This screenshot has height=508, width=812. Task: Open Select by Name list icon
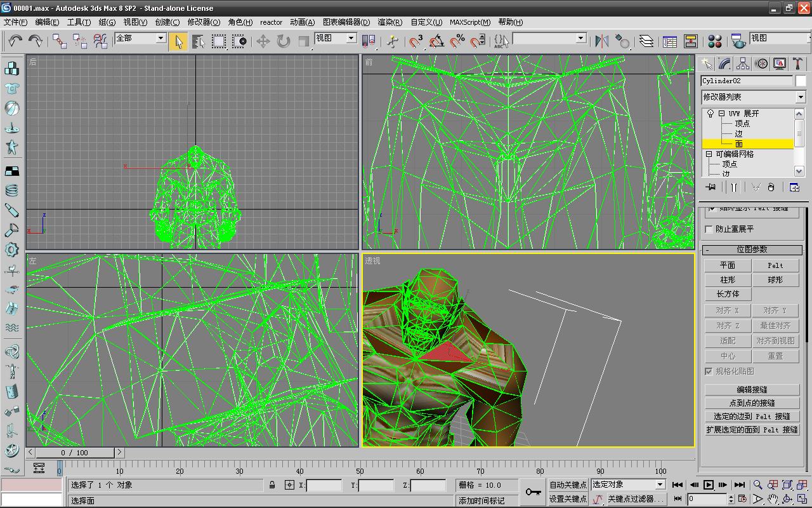pyautogui.click(x=198, y=41)
